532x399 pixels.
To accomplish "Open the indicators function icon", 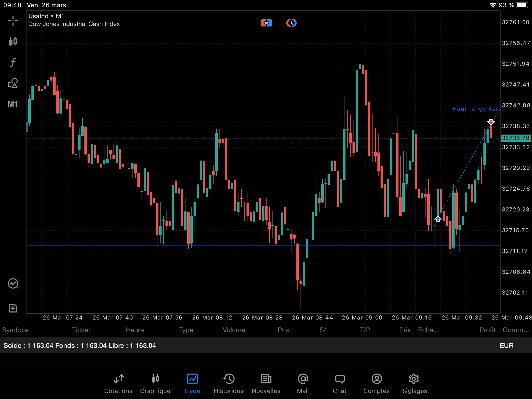I will tap(13, 63).
